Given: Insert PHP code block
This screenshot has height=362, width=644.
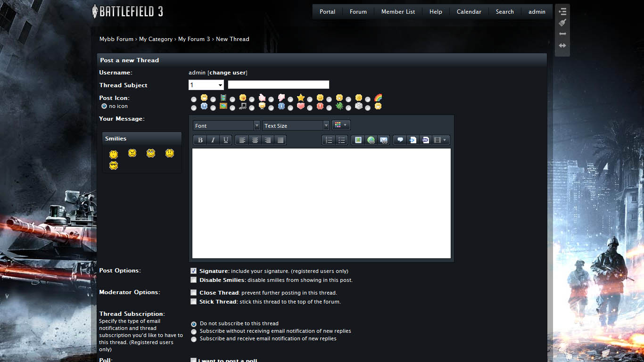Looking at the screenshot, I should [x=425, y=140].
